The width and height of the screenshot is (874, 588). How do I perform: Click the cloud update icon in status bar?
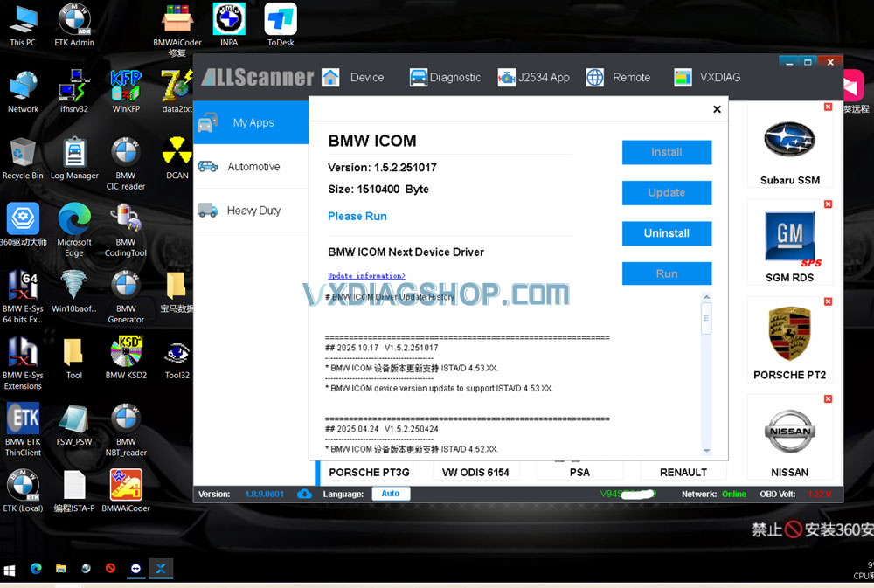[x=304, y=494]
